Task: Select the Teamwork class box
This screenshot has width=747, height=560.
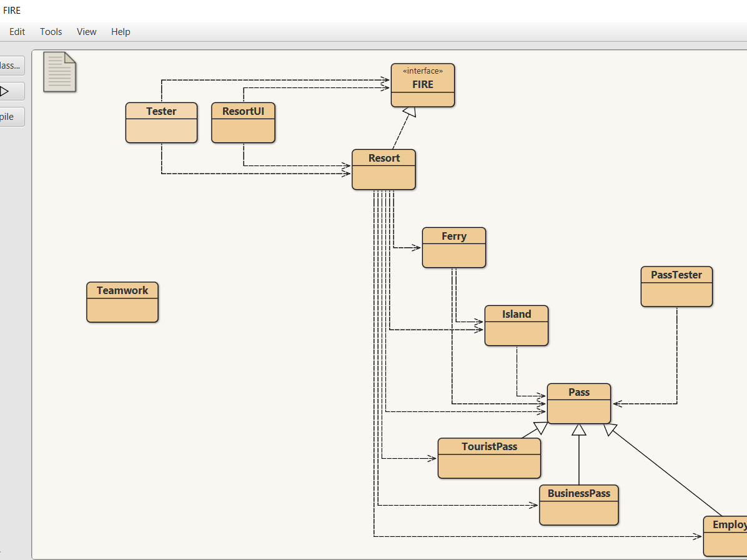Action: [122, 302]
